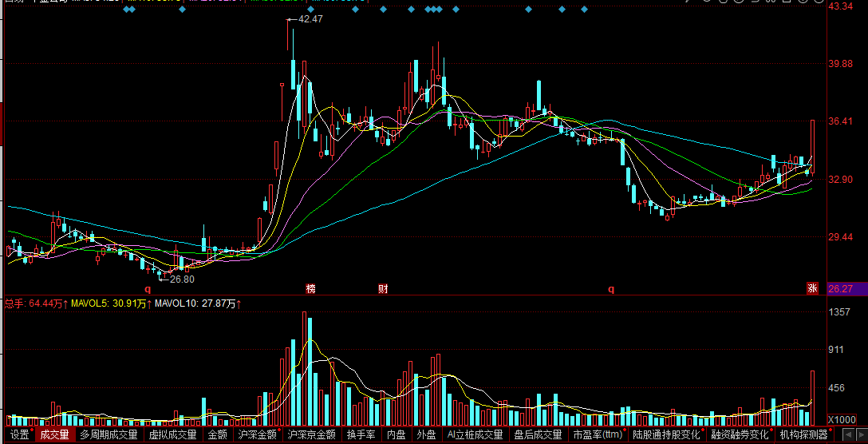Show the 换手率 indicator
Viewport: 868px width, 444px height.
[361, 434]
